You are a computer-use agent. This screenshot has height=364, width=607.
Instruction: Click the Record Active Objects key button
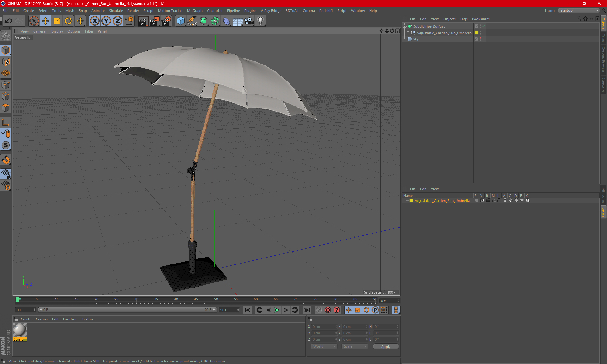click(x=319, y=310)
